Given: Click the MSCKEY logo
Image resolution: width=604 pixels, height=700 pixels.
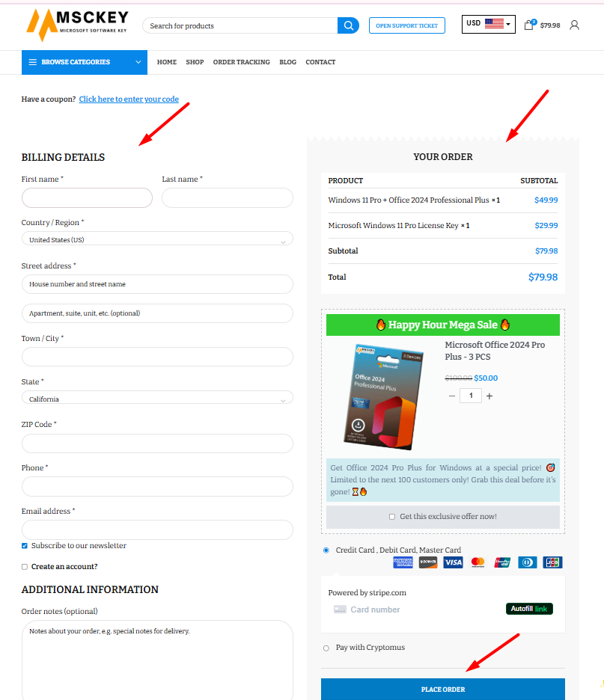Looking at the screenshot, I should 77,25.
